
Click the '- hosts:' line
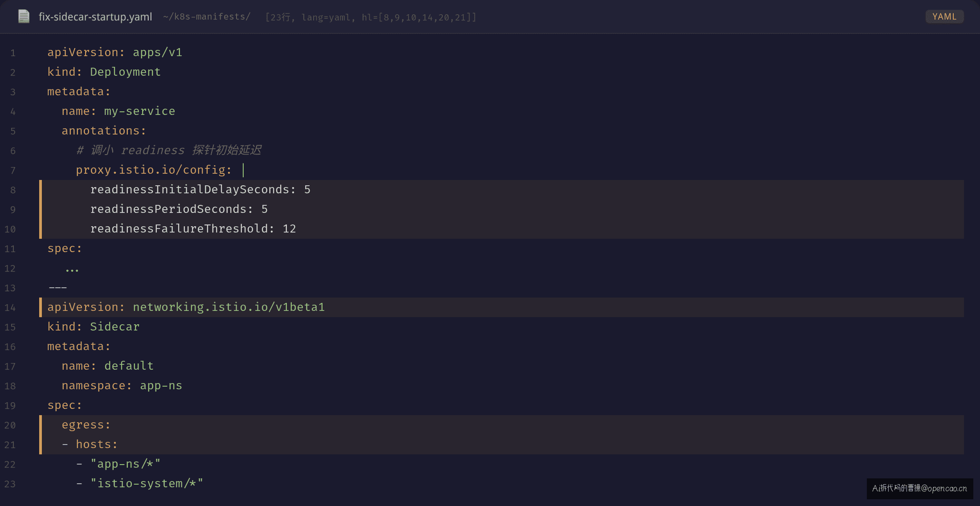point(90,445)
